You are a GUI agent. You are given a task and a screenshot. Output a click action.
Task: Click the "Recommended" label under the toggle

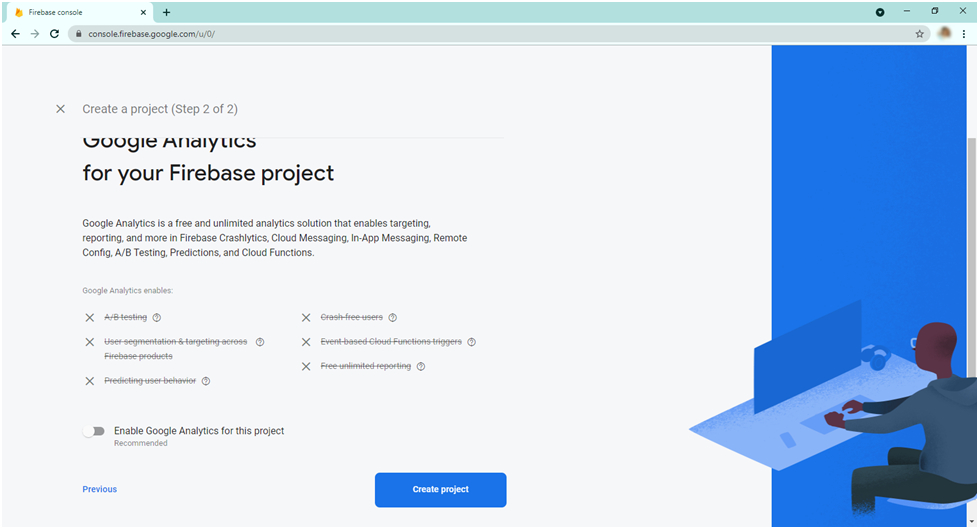(140, 443)
